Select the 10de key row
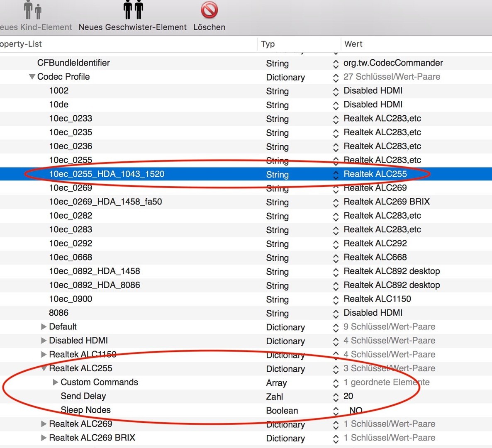Viewport: 492px width, 448px height. coord(58,105)
